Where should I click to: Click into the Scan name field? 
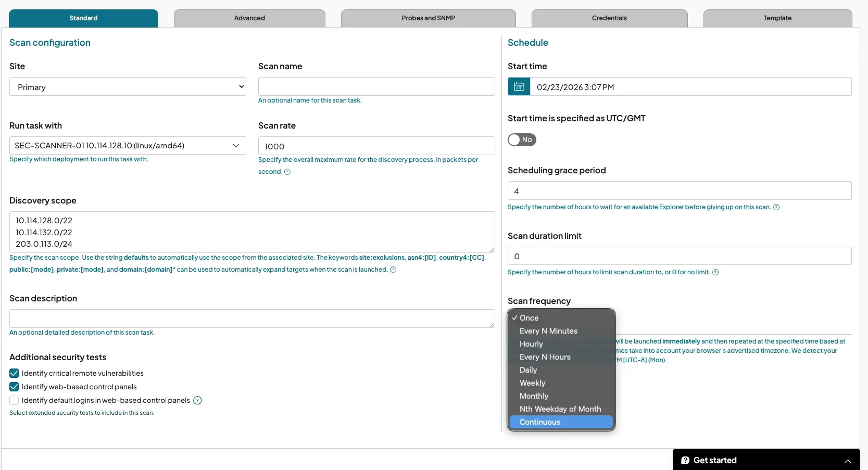(376, 86)
